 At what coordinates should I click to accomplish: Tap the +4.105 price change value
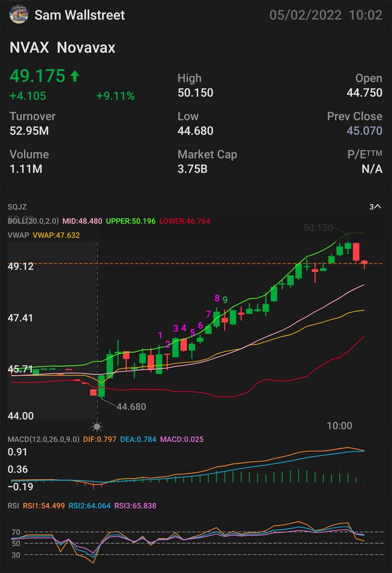28,96
